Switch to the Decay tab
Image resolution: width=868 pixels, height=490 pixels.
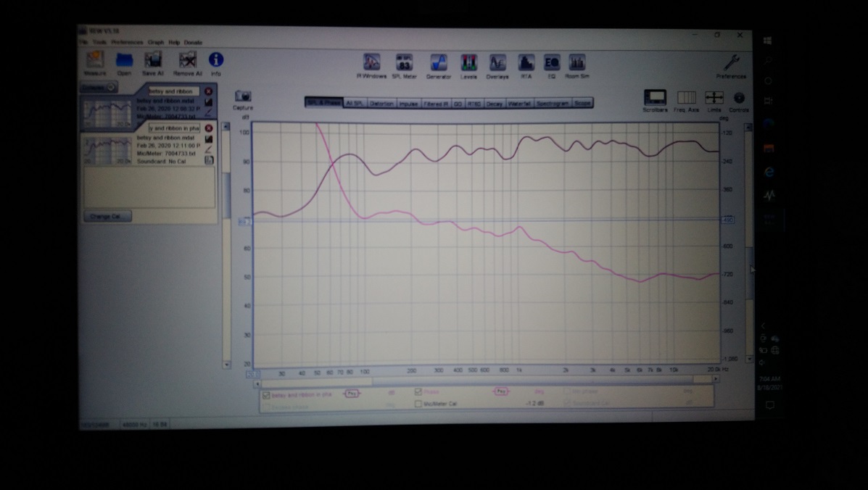pyautogui.click(x=495, y=104)
